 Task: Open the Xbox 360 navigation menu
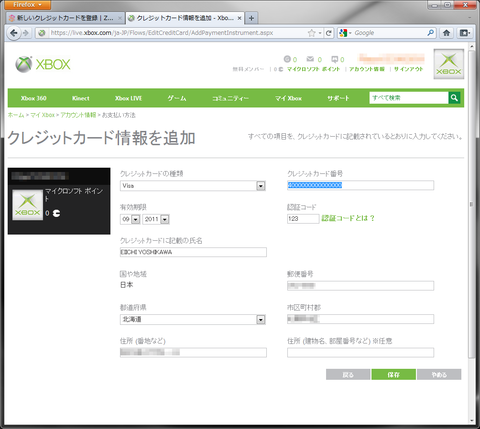click(34, 98)
